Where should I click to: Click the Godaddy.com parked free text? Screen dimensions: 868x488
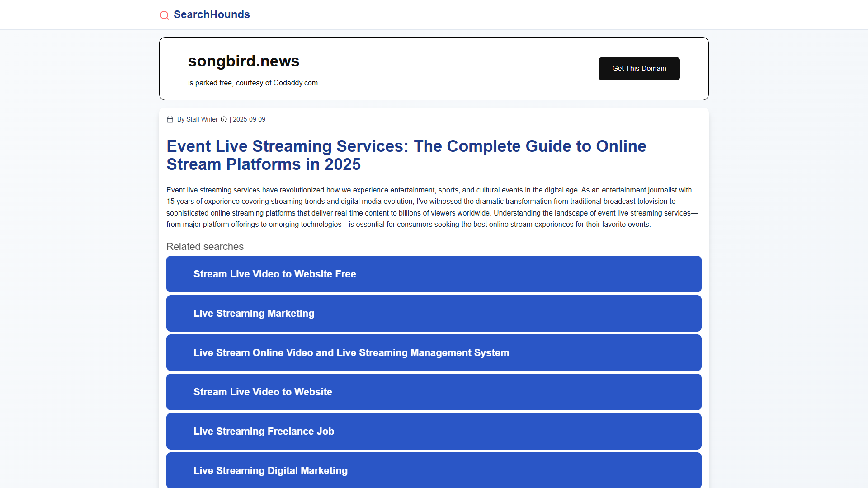(x=253, y=83)
